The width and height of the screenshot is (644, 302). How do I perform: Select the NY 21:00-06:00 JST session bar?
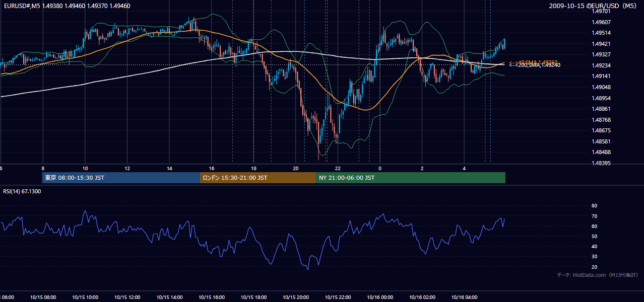tap(411, 178)
